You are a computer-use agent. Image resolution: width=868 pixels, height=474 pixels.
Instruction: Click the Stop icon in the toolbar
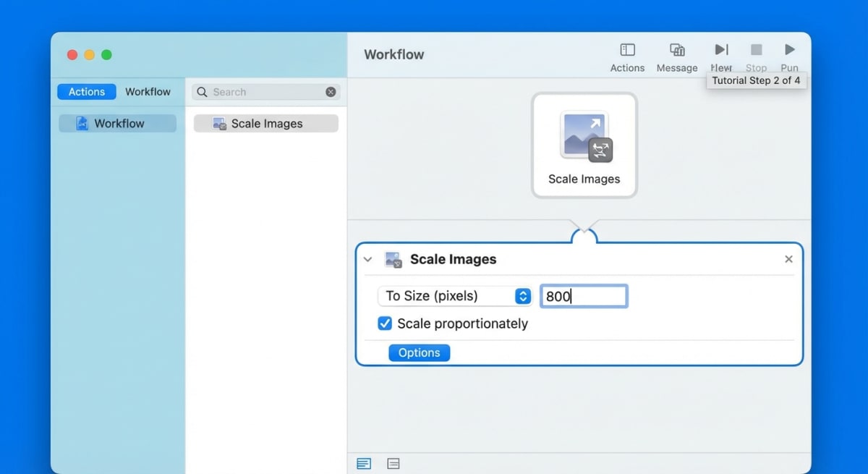[756, 51]
